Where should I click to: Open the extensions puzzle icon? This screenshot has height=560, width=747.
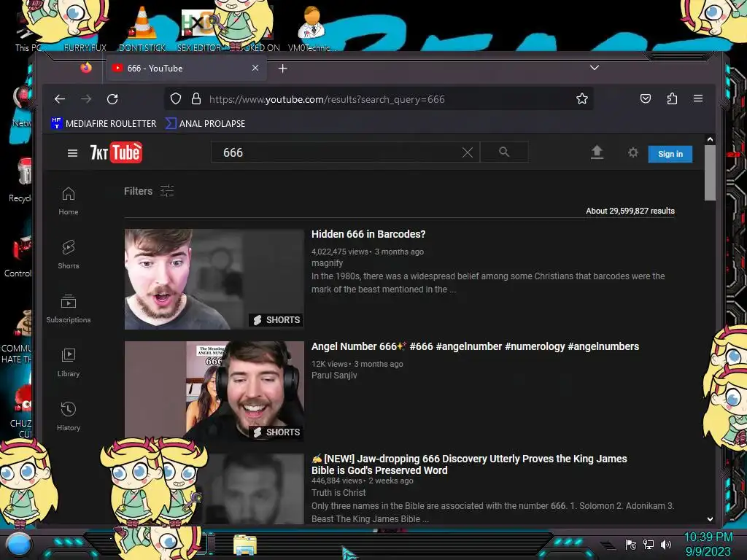[672, 98]
